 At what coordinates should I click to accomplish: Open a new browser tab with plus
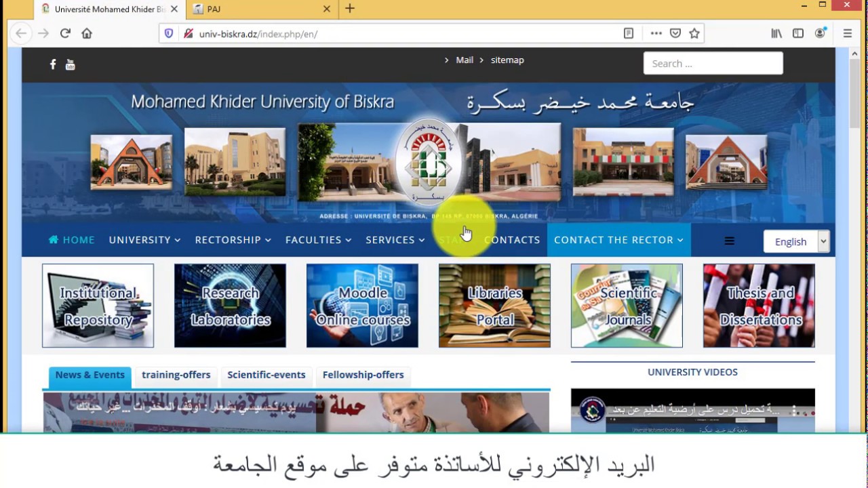[x=350, y=9]
